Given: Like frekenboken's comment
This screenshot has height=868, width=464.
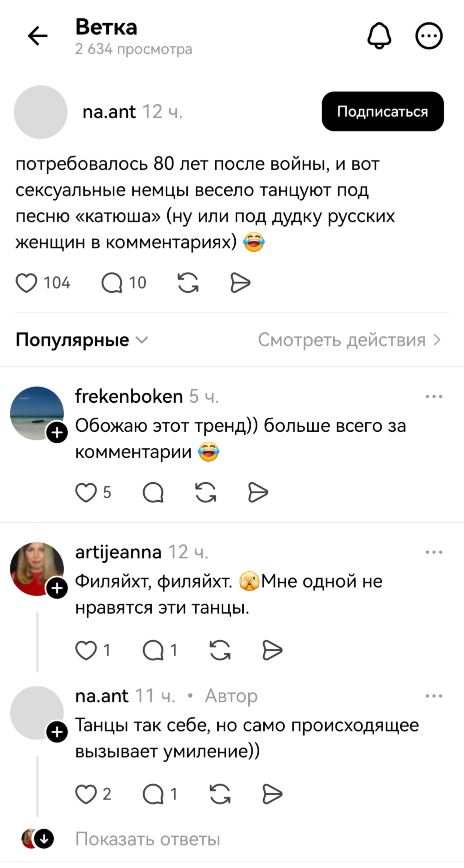Looking at the screenshot, I should click(86, 493).
